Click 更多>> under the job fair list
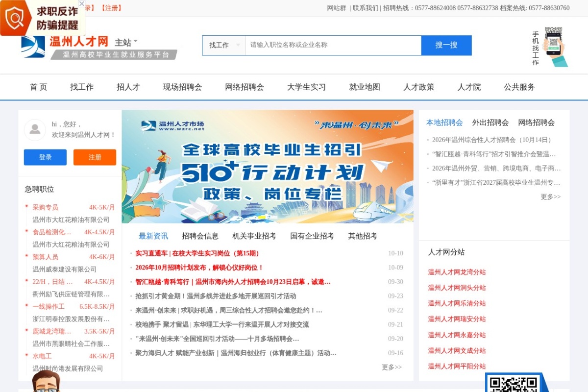 tap(551, 196)
